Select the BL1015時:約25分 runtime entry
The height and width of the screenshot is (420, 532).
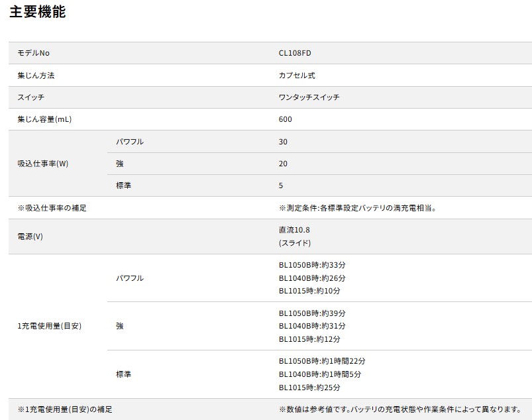pos(309,387)
